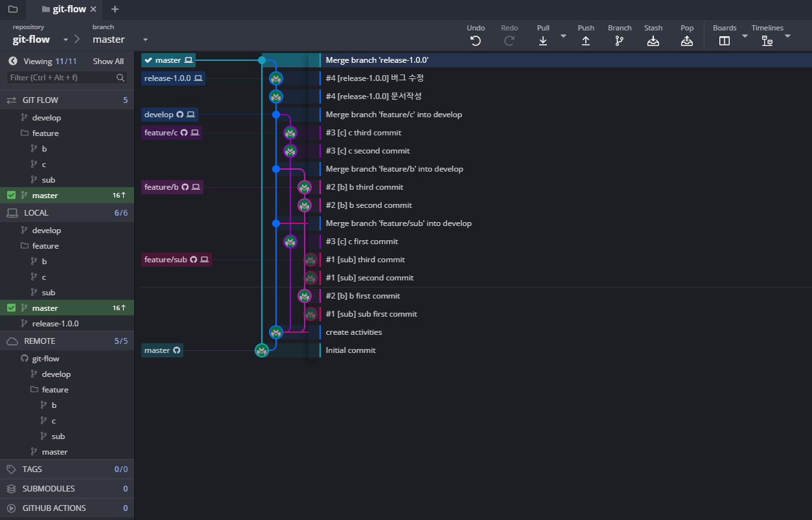The height and width of the screenshot is (520, 812).
Task: Open Timelines using its toolbar icon
Action: click(767, 40)
